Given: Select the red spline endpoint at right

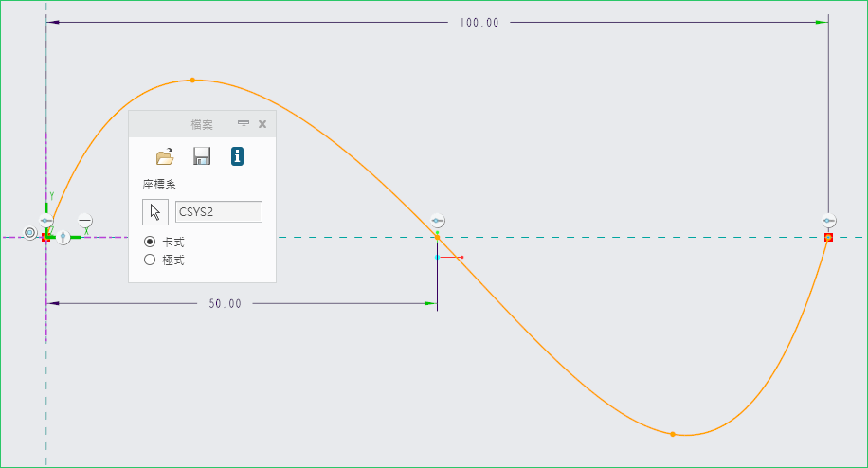Looking at the screenshot, I should [828, 238].
